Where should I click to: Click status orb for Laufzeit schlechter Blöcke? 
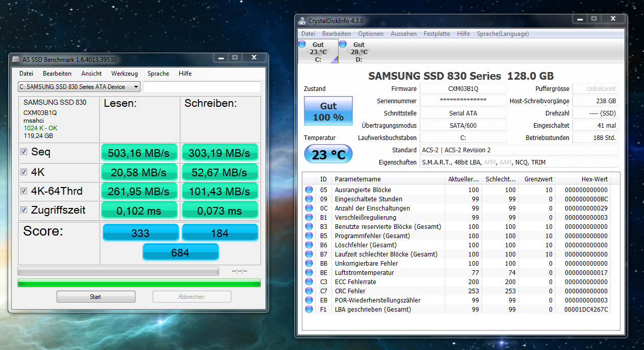click(309, 254)
